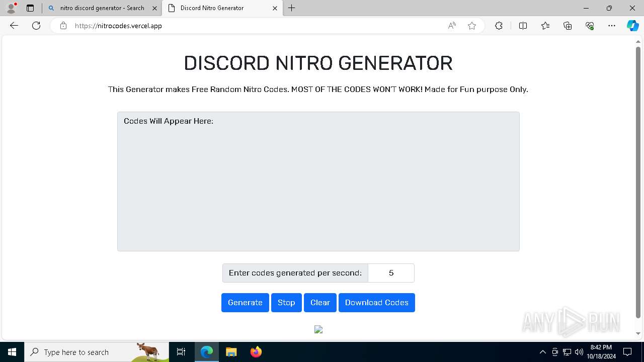Open Microsoft Edge from the taskbar
The height and width of the screenshot is (362, 644).
pyautogui.click(x=207, y=352)
